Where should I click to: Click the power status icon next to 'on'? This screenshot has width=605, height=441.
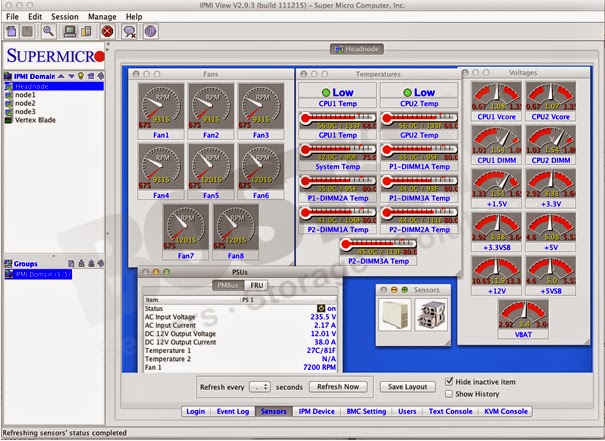[321, 308]
